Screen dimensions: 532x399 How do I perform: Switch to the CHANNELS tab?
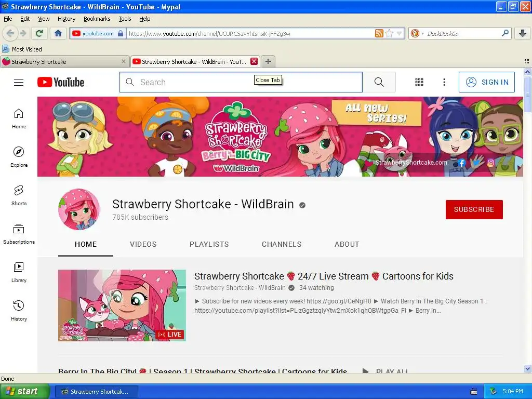coord(282,244)
